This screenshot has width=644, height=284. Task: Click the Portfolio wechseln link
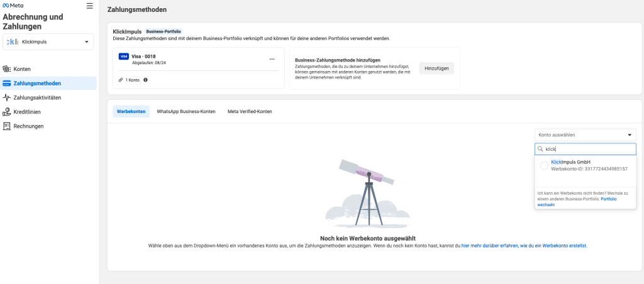click(608, 199)
